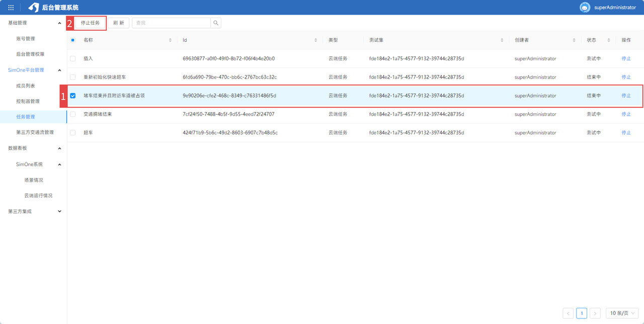Go to next page arrow
This screenshot has height=324, width=644.
[x=595, y=313]
